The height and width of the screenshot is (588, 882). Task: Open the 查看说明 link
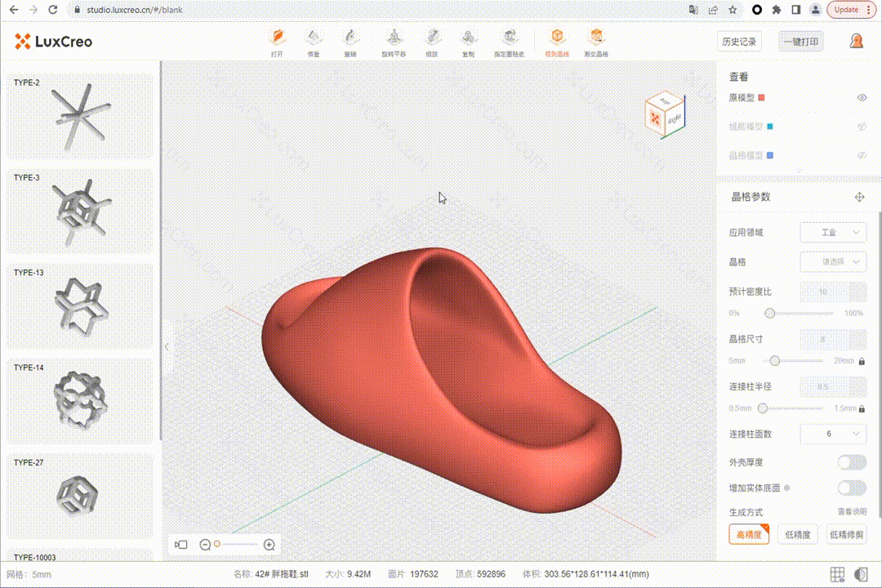click(852, 511)
